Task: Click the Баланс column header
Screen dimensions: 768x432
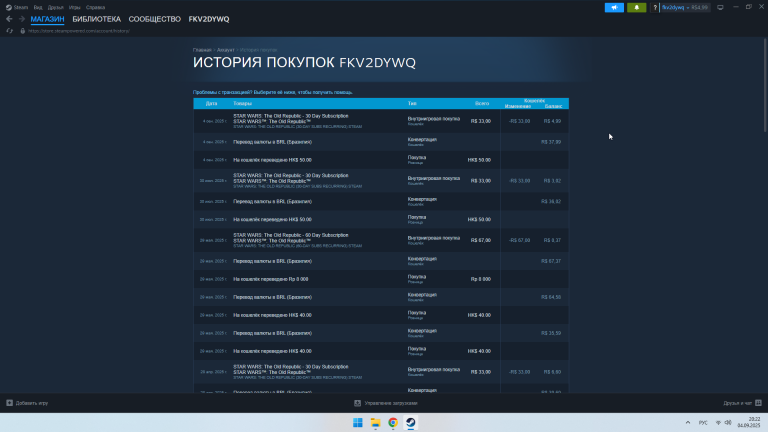Action: click(553, 106)
